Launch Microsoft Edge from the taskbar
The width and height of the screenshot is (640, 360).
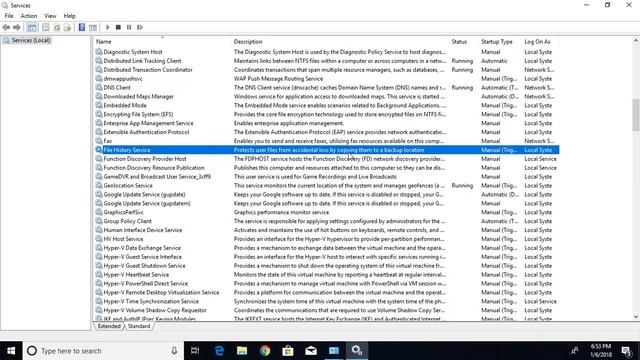pos(219,351)
